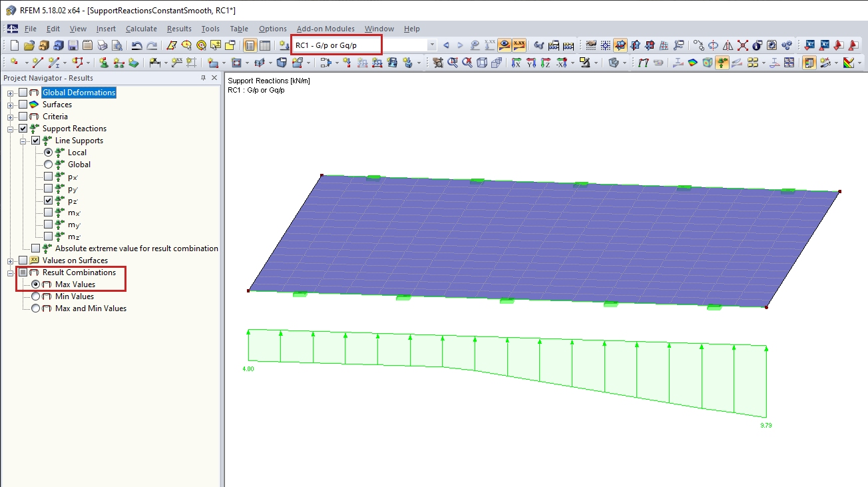Screen dimensions: 868x487
Task: Toggle the show results eye icon
Action: (505, 45)
